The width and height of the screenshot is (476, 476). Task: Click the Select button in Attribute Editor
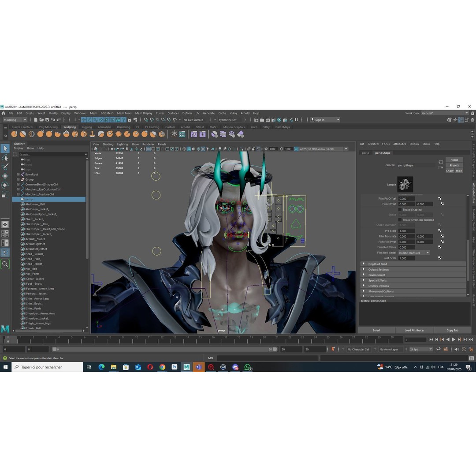376,330
